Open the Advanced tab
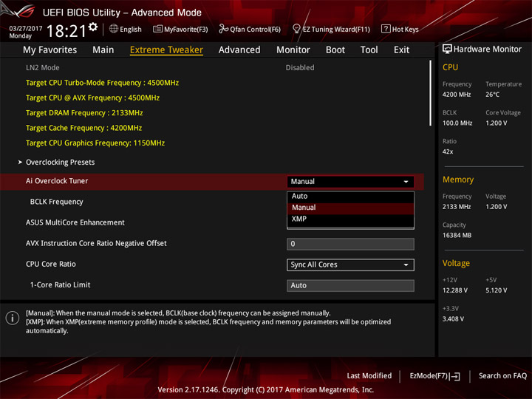This screenshot has width=532, height=399. [x=239, y=50]
